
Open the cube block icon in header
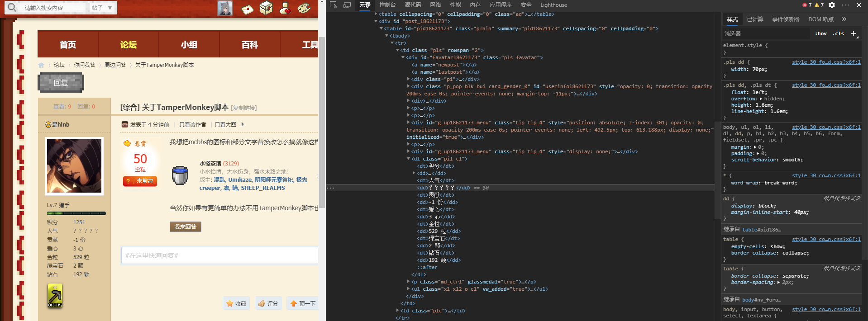tap(266, 8)
